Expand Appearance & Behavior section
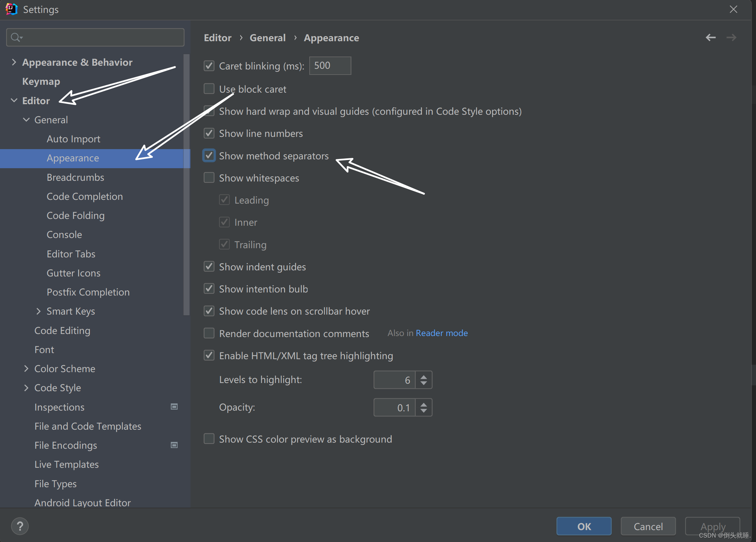Viewport: 756px width, 542px height. point(14,62)
